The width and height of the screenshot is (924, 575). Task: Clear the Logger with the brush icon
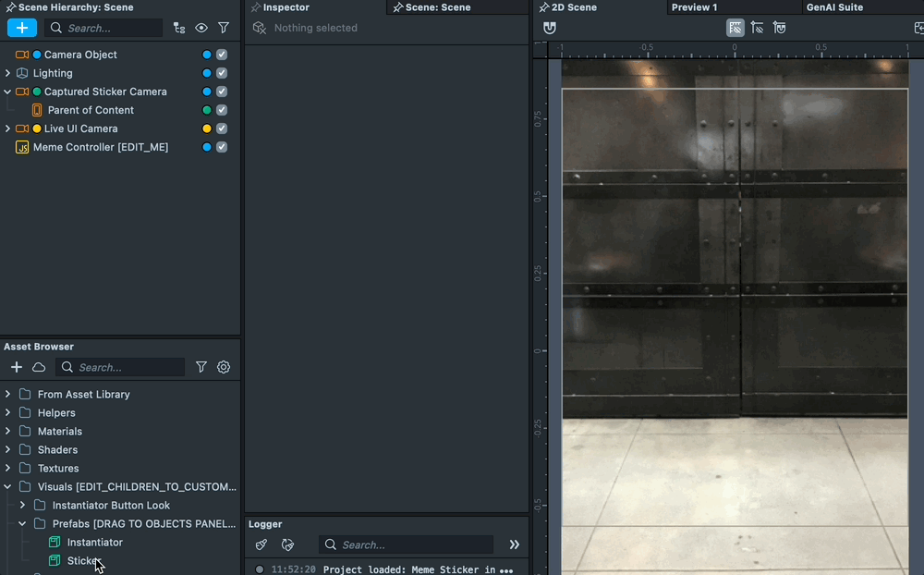tap(261, 544)
